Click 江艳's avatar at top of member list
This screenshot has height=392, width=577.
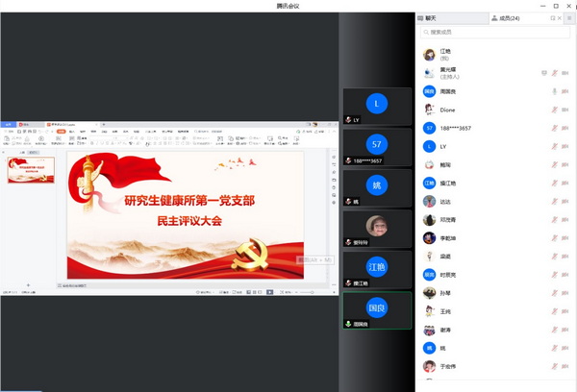tap(429, 54)
